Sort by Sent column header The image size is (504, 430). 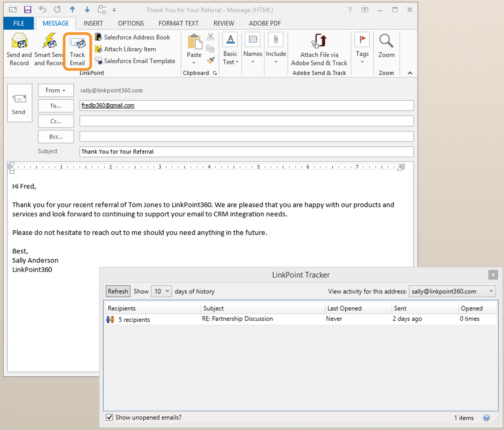[425, 308]
